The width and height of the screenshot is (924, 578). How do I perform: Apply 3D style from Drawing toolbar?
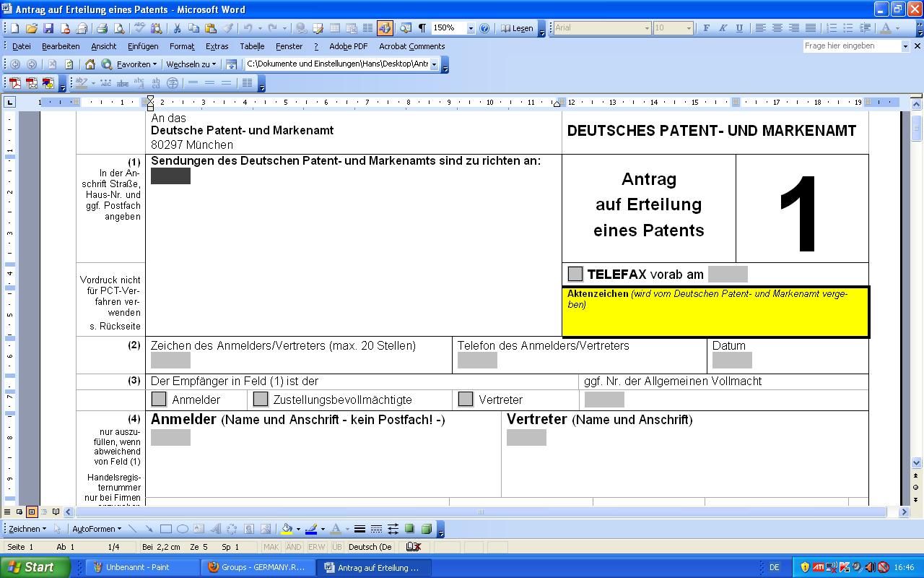click(426, 529)
